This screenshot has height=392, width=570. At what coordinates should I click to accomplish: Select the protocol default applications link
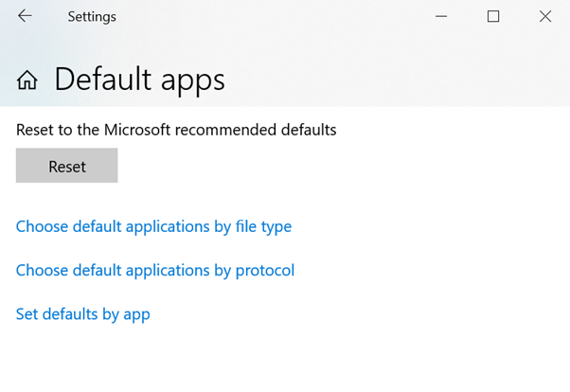tap(155, 270)
